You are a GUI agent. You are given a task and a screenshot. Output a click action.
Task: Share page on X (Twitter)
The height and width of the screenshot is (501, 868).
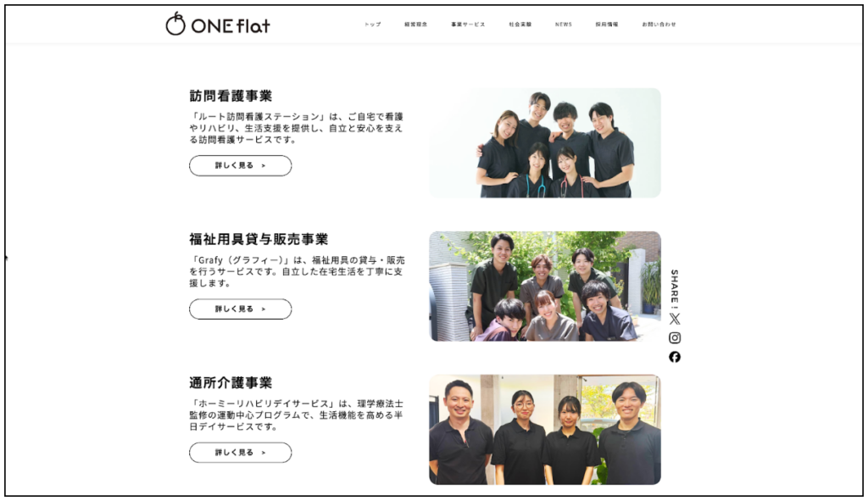(675, 319)
